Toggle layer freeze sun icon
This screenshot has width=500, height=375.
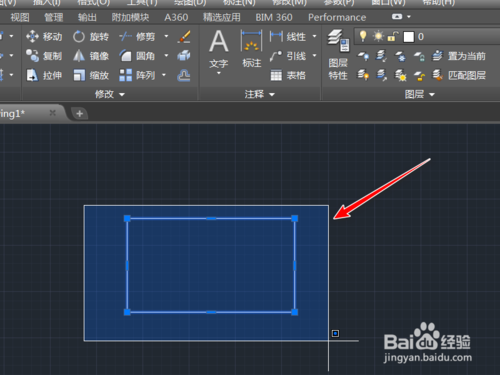coord(378,36)
